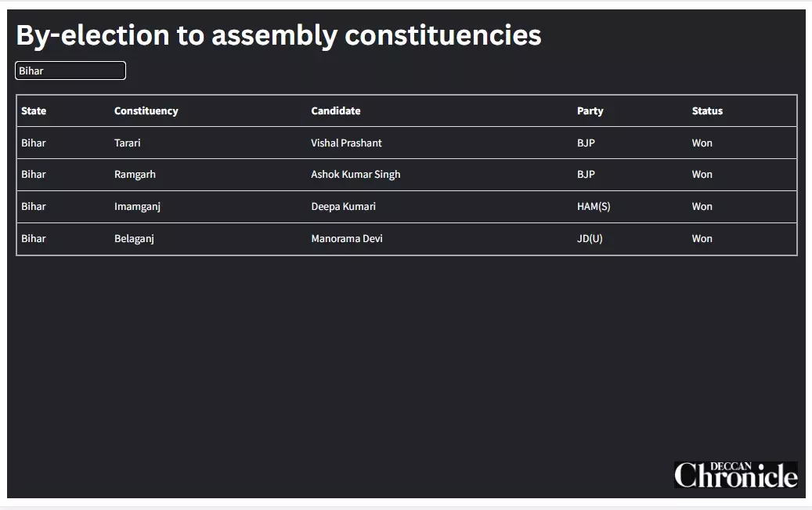Click Won status in Belaganj row
The width and height of the screenshot is (812, 510).
coord(702,239)
